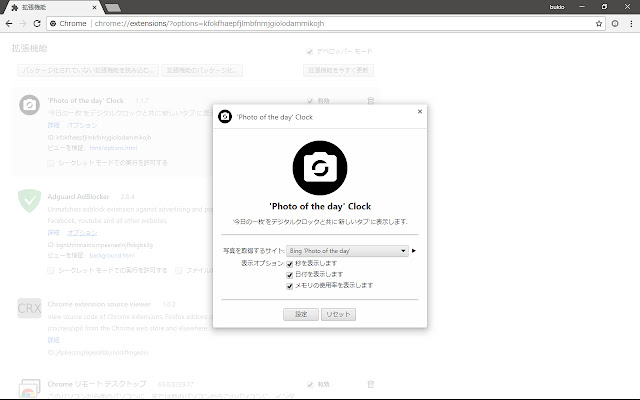
Task: Reload the extensions page
Action: 37,24
